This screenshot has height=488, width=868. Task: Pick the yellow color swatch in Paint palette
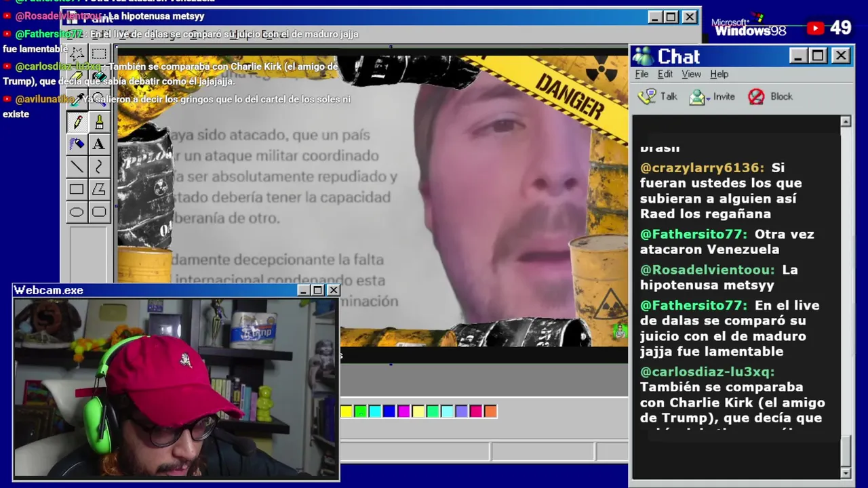[x=347, y=411]
